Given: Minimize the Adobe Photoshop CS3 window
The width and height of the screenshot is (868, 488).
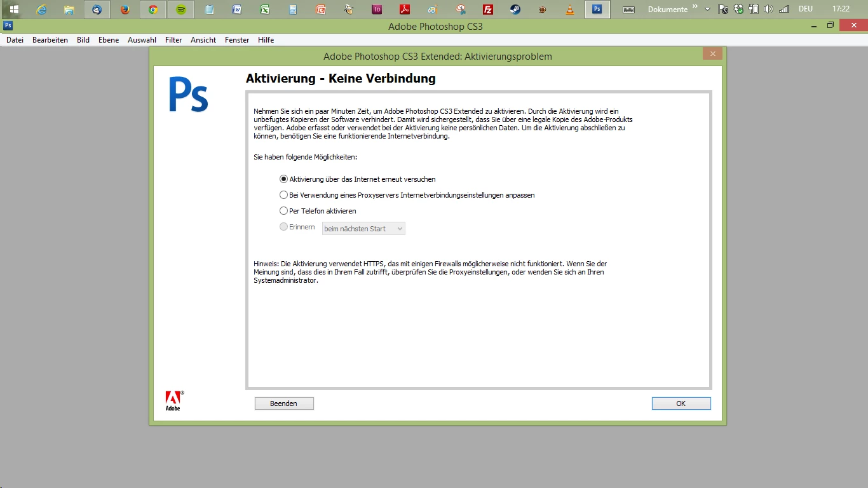Looking at the screenshot, I should tap(815, 25).
